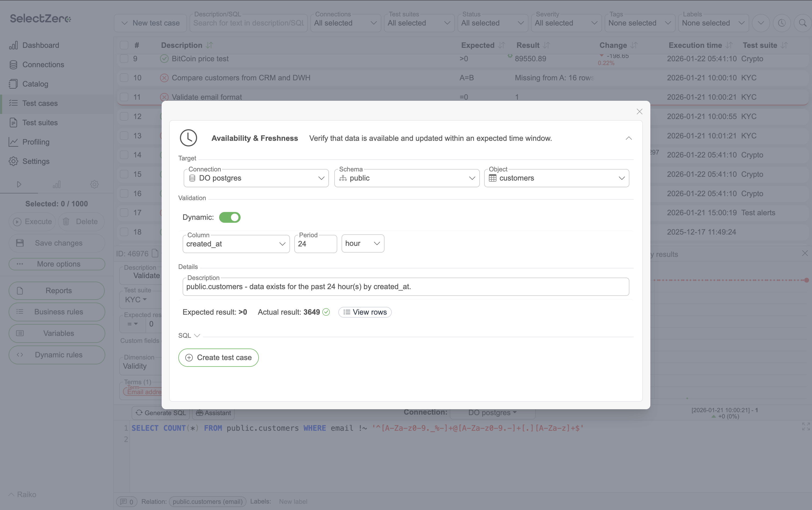812x510 pixels.
Task: Check the box for row 10
Action: tap(124, 78)
